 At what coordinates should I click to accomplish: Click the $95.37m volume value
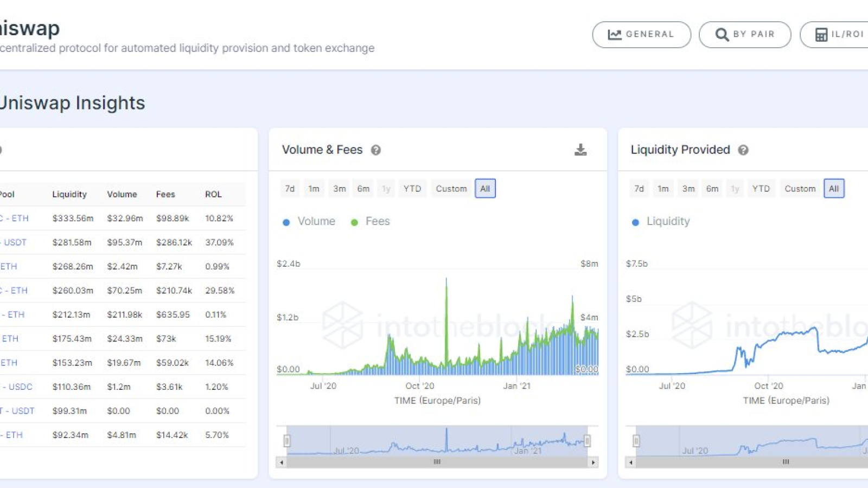pos(125,242)
